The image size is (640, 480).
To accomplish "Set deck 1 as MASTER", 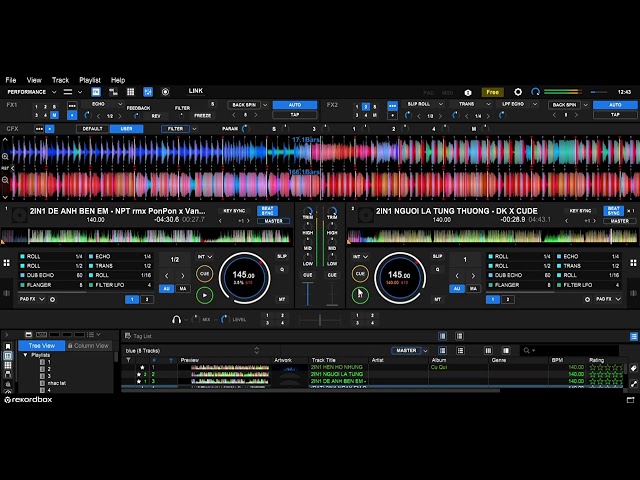I will [273, 221].
